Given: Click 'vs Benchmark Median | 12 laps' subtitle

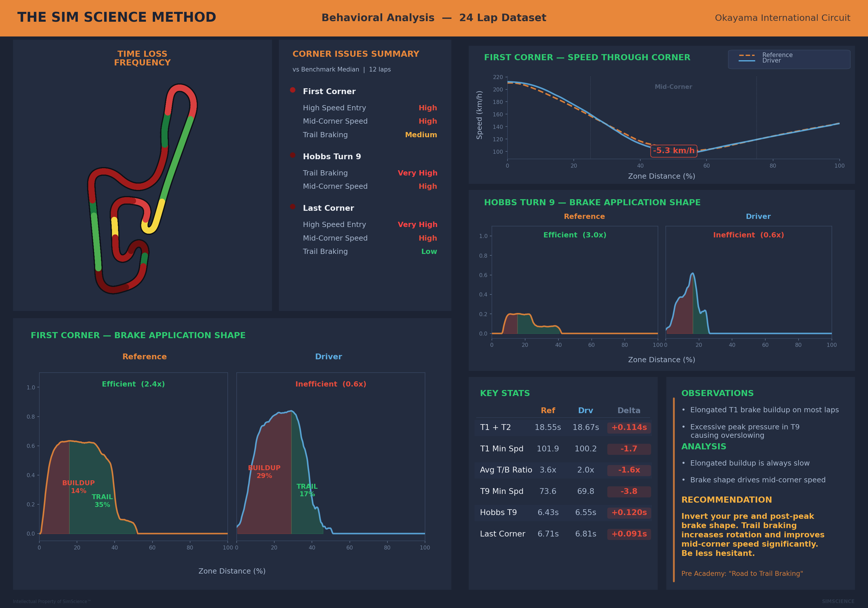Looking at the screenshot, I should (341, 69).
